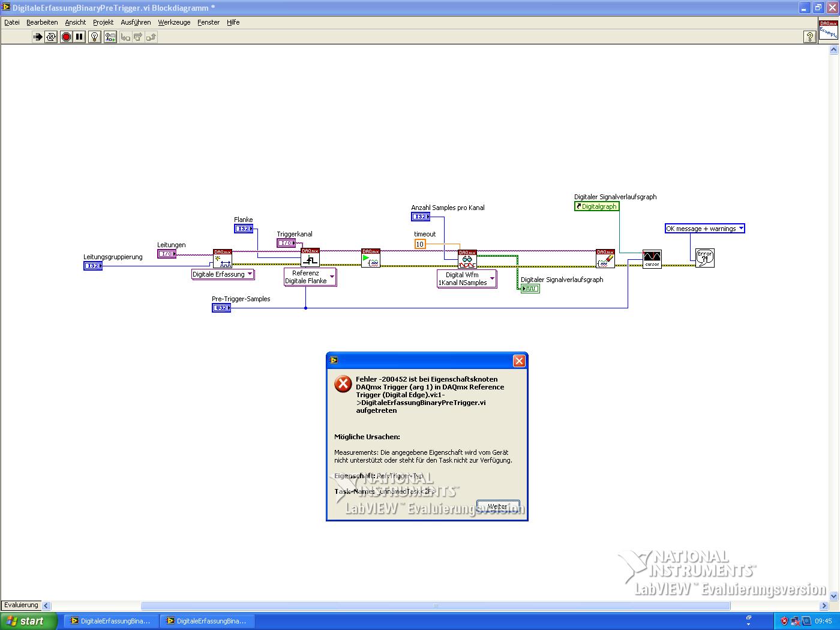Click the horizontal scrollbar left arrow

point(46,606)
